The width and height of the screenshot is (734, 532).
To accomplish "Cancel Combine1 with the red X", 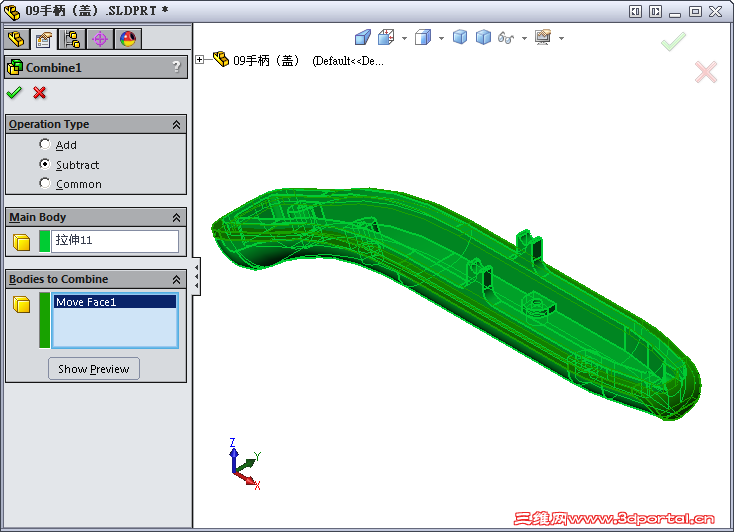I will 40,93.
